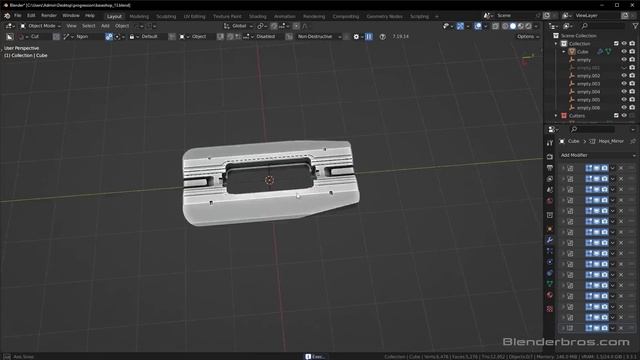Click the Blender logo icon
Image resolution: width=640 pixels, height=360 pixels.
click(x=7, y=16)
